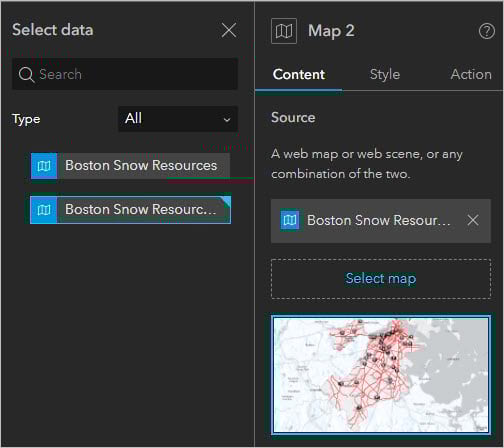Click the Boston map preview thumbnail
Screen dimensions: 504x448
click(x=381, y=375)
